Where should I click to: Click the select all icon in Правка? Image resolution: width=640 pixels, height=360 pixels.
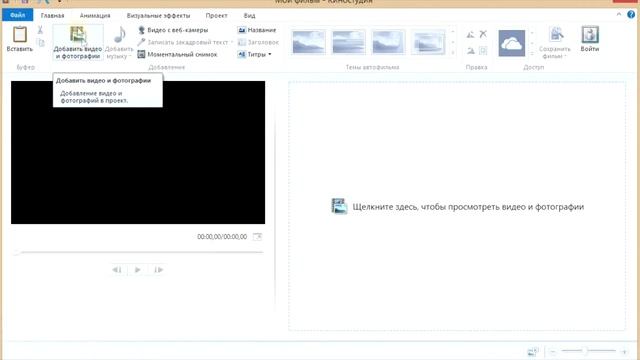tap(483, 51)
